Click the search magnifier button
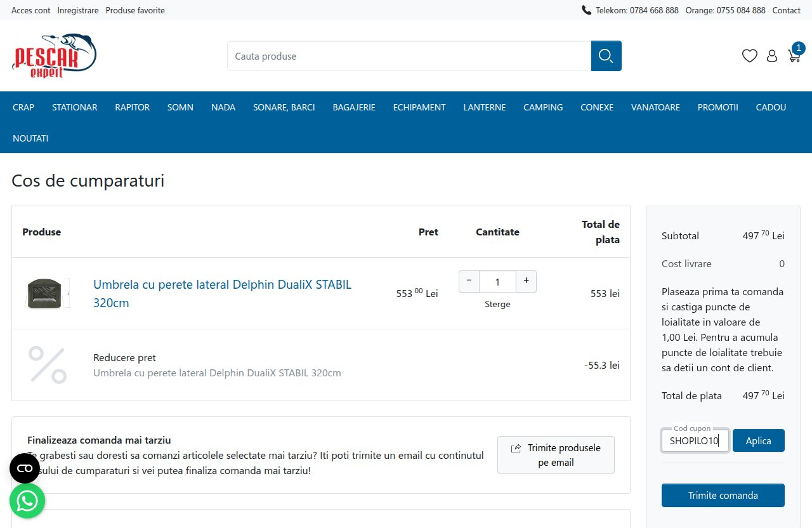The height and width of the screenshot is (528, 812). pos(606,56)
